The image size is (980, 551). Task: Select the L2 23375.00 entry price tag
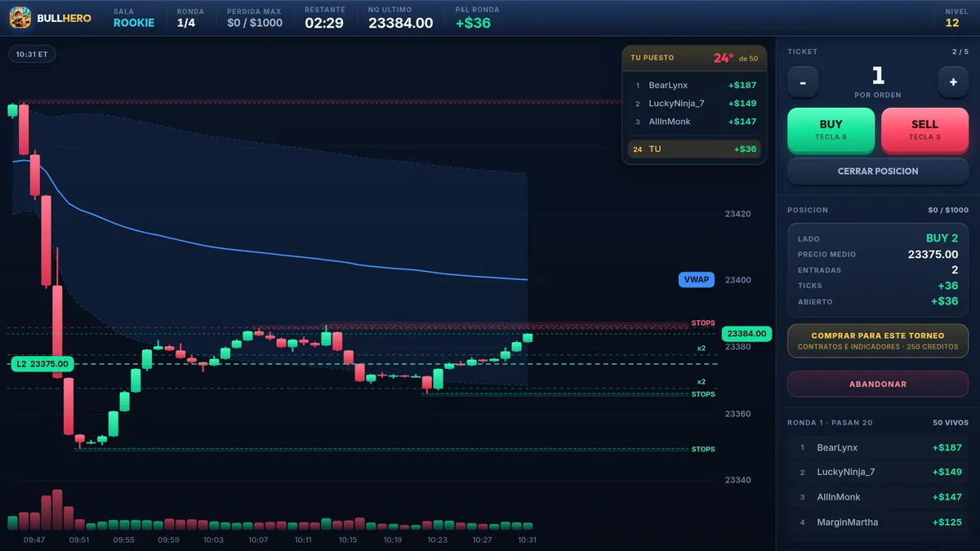pyautogui.click(x=42, y=364)
